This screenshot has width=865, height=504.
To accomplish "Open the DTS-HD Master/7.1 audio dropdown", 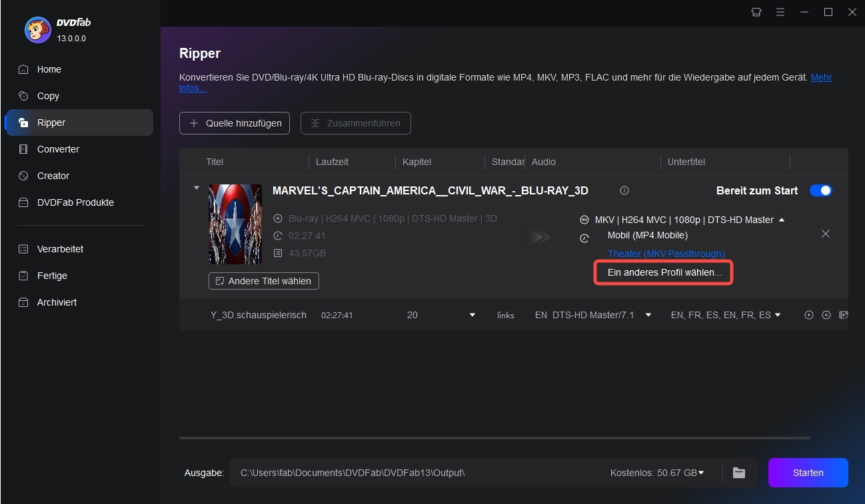I will pyautogui.click(x=648, y=315).
